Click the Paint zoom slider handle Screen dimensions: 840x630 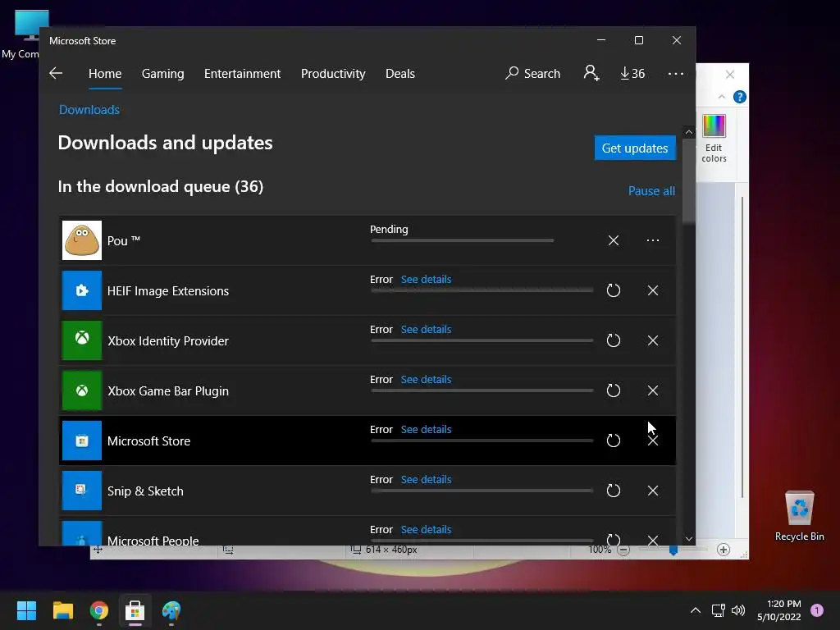click(673, 550)
